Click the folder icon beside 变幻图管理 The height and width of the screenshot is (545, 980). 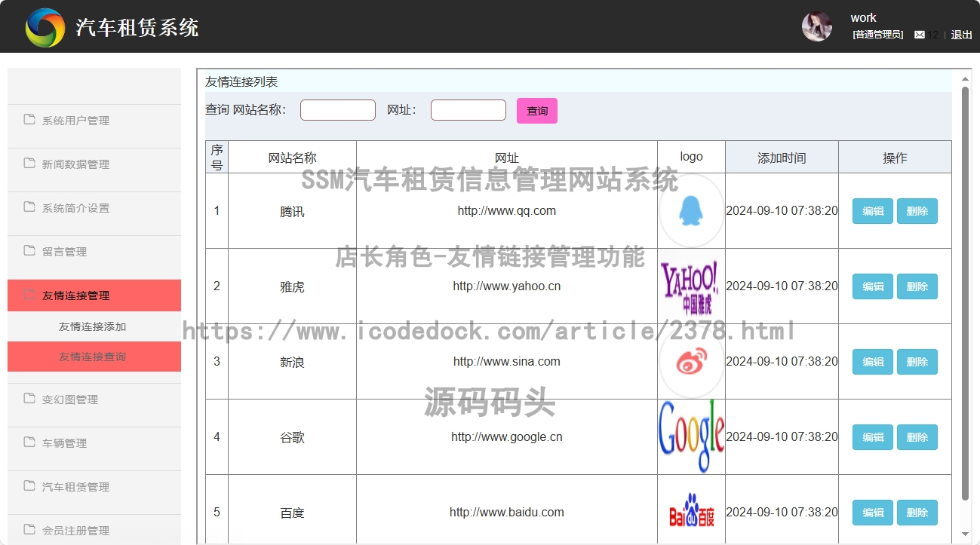(x=29, y=399)
